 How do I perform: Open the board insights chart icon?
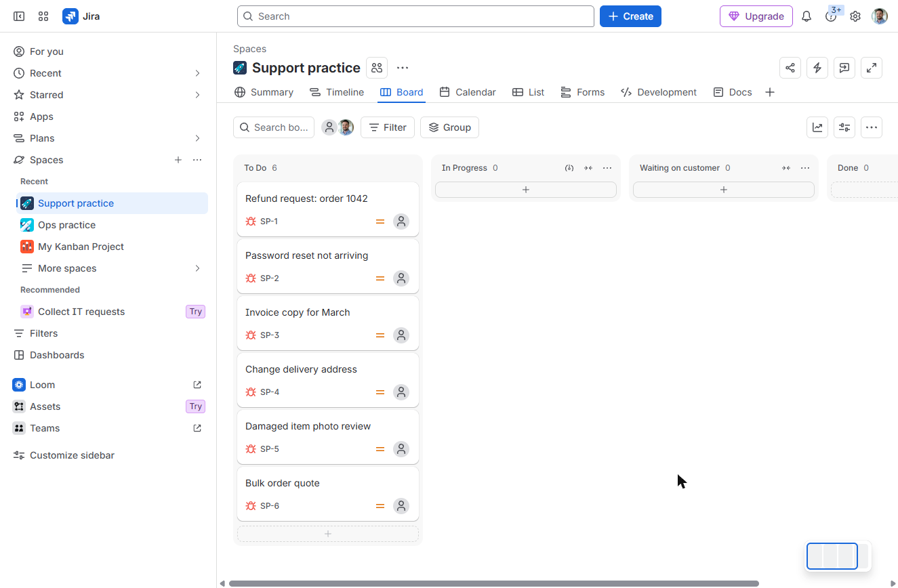(x=817, y=127)
